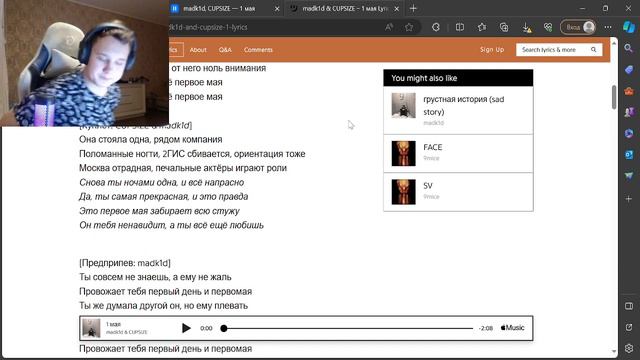Click the player progress slider
This screenshot has width=640, height=360.
[x=348, y=328]
